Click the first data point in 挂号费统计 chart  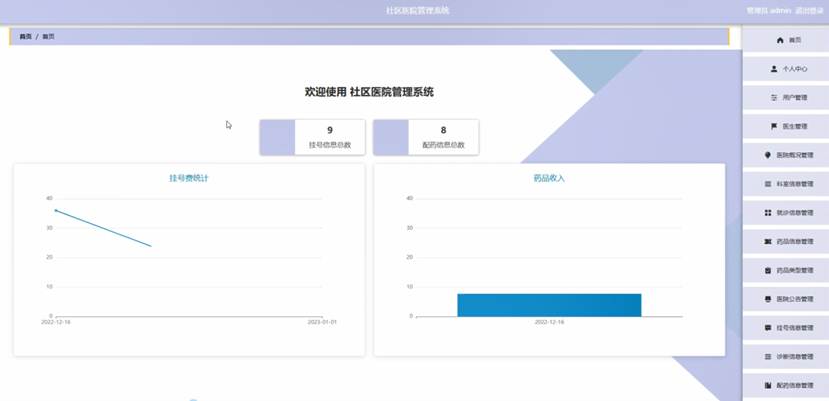[x=56, y=210]
